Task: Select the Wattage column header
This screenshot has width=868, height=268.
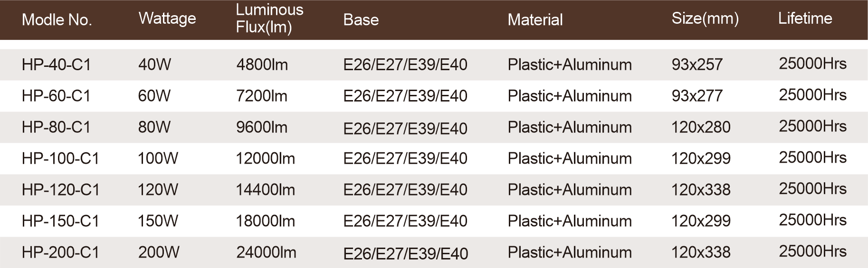Action: tap(167, 18)
